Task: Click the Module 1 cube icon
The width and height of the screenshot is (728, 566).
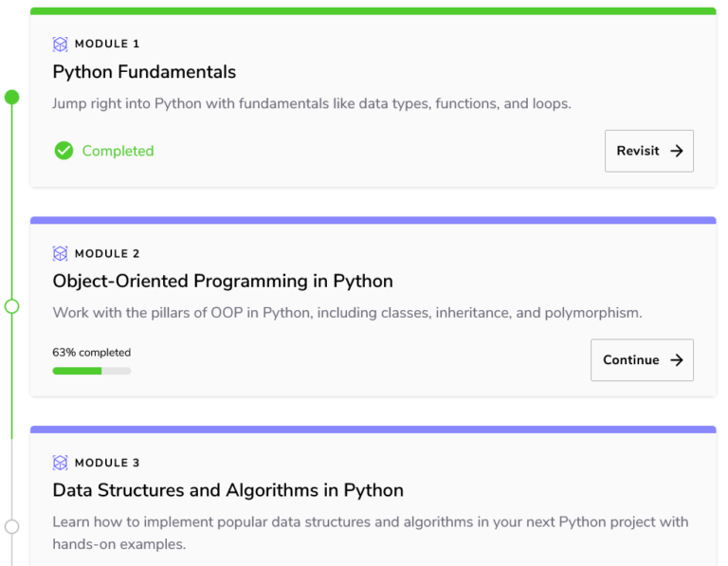Action: click(61, 44)
